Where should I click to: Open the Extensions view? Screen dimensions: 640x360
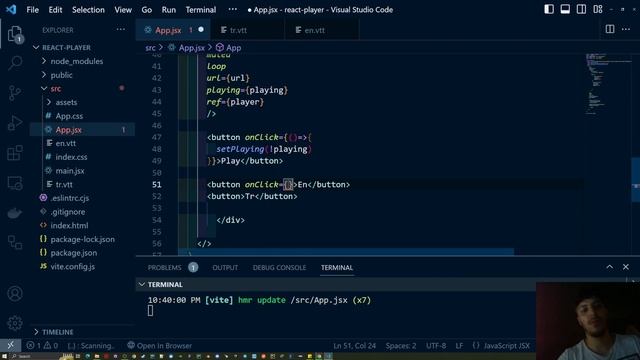[15, 153]
